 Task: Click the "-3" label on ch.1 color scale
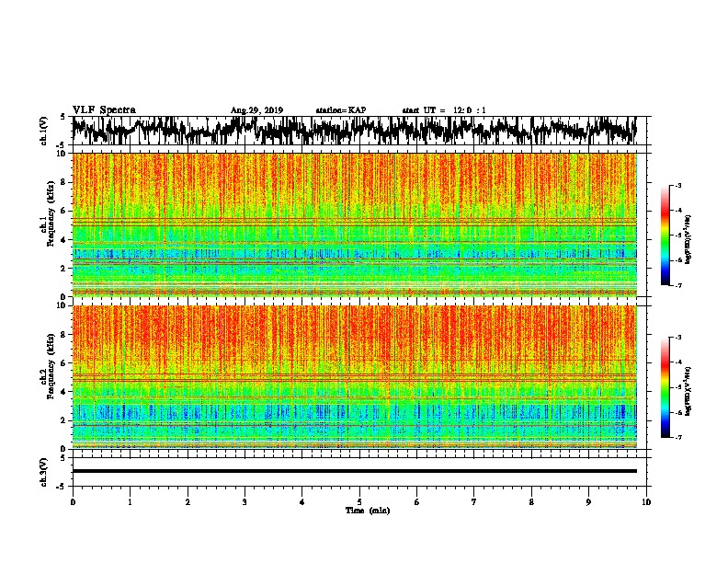point(678,186)
